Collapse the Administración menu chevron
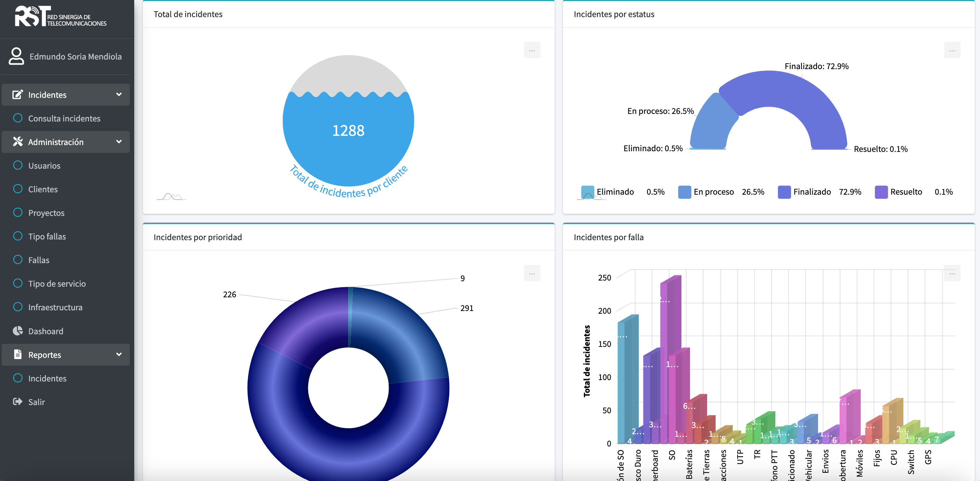The height and width of the screenshot is (481, 980). [x=119, y=141]
